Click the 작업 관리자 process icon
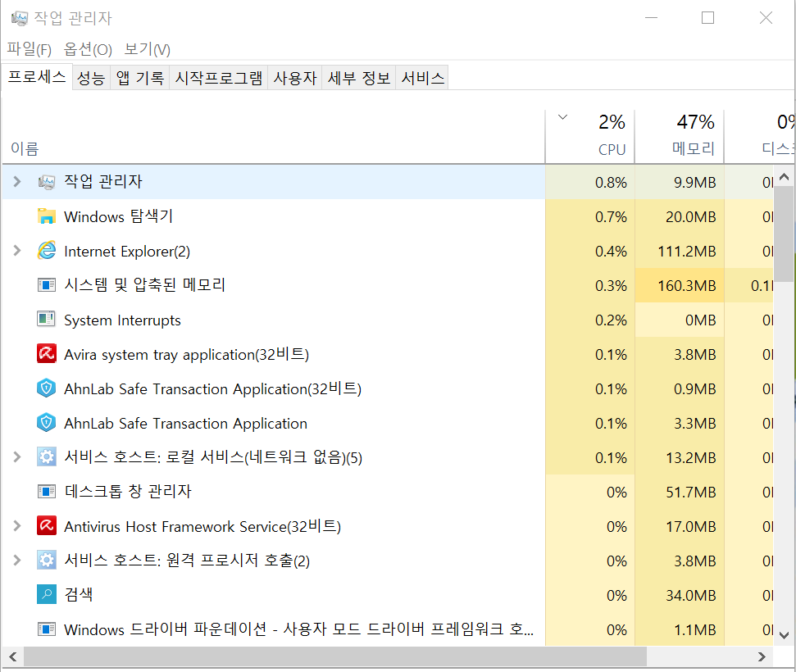The image size is (796, 672). point(47,182)
